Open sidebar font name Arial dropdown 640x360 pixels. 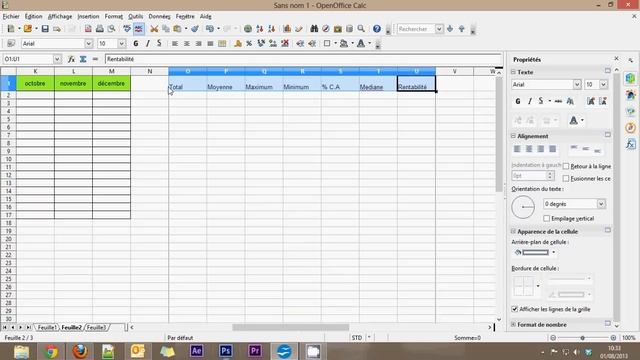577,84
